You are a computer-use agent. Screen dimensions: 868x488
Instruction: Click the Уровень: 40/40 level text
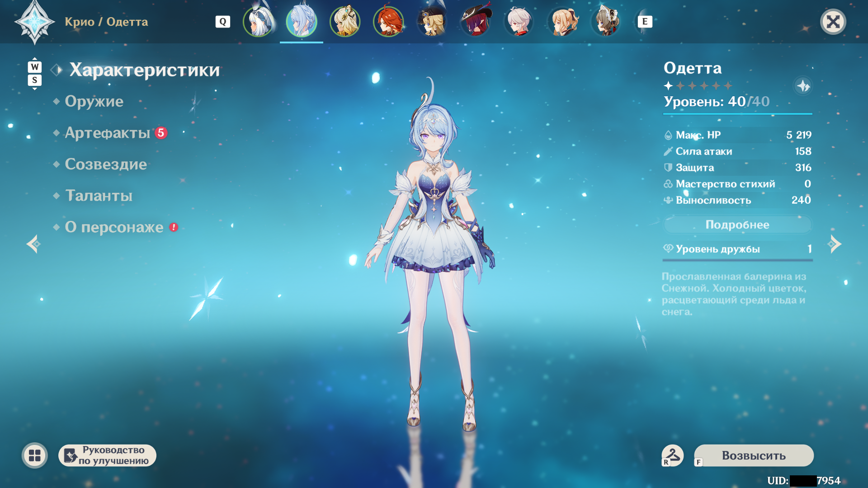[x=717, y=102]
